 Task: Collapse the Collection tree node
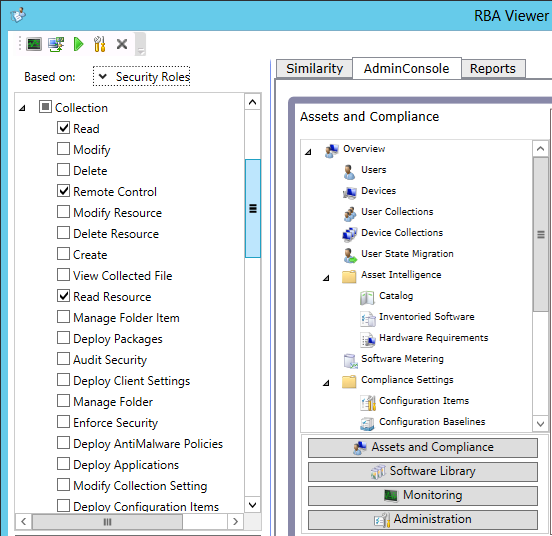(x=22, y=108)
